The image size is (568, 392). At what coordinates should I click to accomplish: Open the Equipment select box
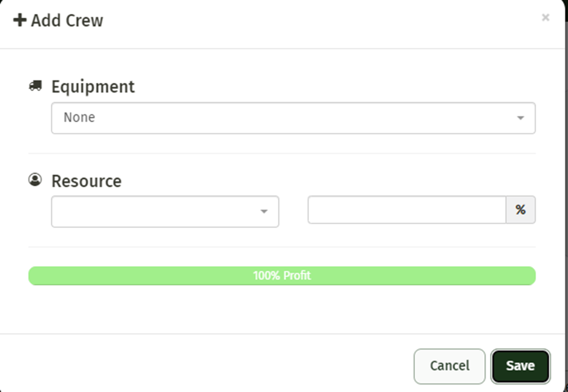pyautogui.click(x=293, y=118)
